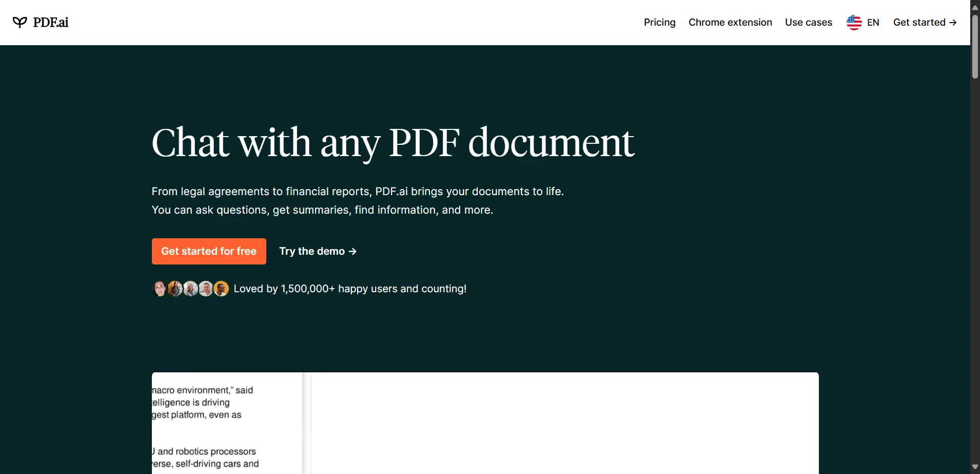Open the Pricing page

(x=660, y=22)
